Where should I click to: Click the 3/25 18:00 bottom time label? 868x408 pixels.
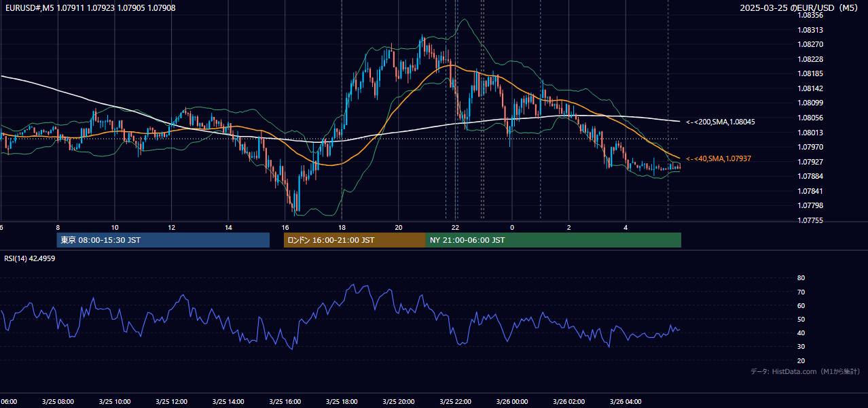coord(342,402)
